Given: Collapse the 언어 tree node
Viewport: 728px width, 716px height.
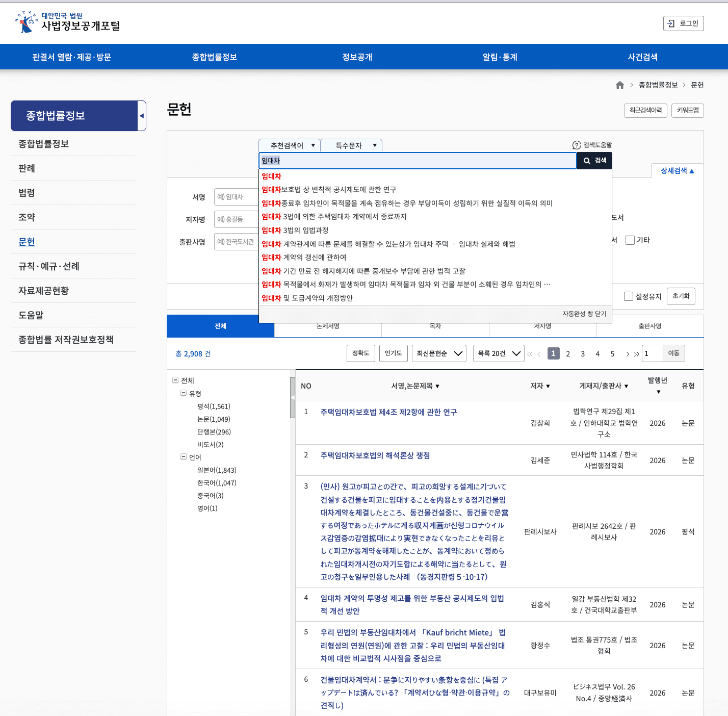Looking at the screenshot, I should (x=184, y=457).
